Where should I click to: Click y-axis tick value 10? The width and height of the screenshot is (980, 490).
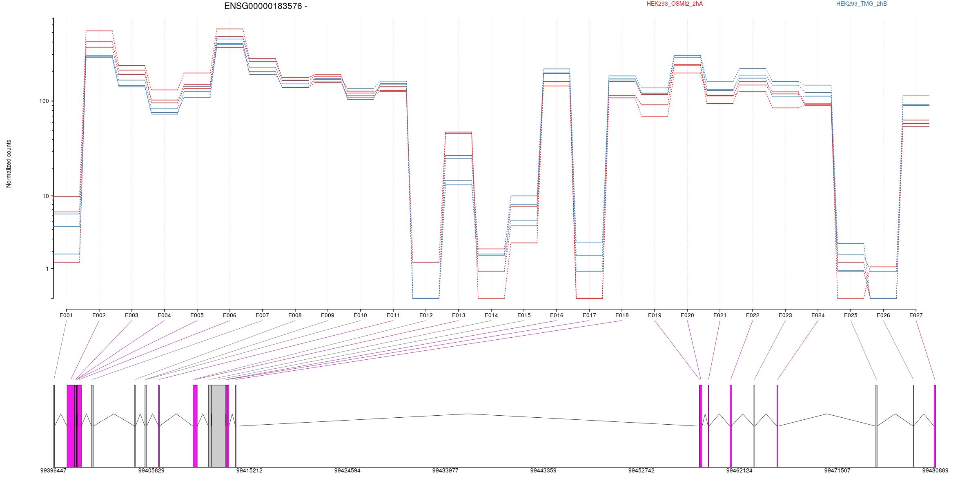[46, 196]
